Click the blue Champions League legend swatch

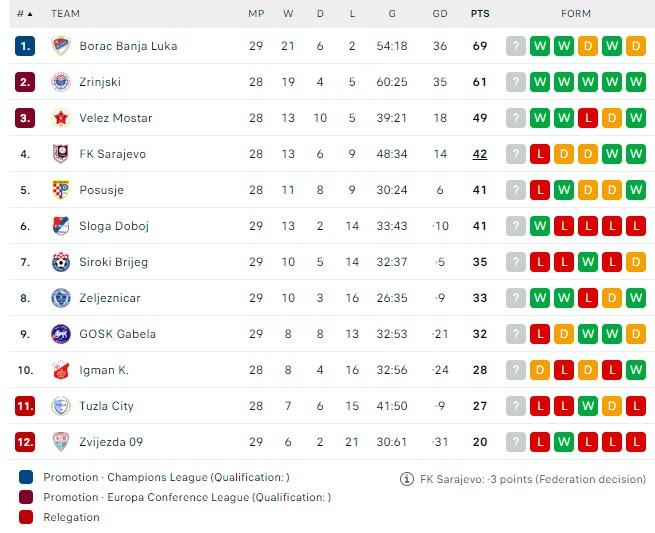(25, 478)
